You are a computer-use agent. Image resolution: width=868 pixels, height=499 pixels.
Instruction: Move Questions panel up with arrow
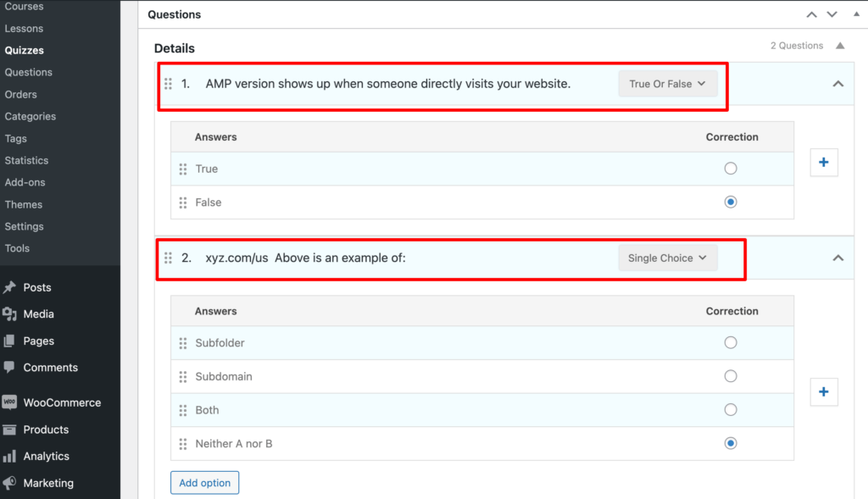[x=811, y=14]
